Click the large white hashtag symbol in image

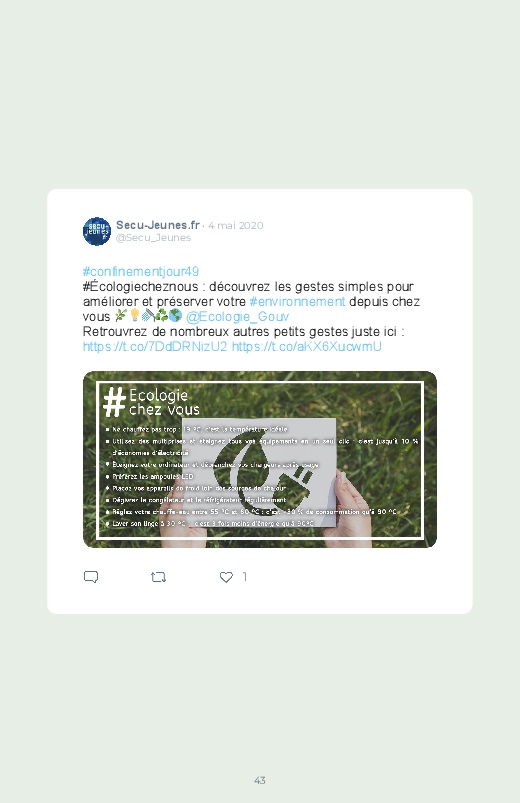pos(114,402)
